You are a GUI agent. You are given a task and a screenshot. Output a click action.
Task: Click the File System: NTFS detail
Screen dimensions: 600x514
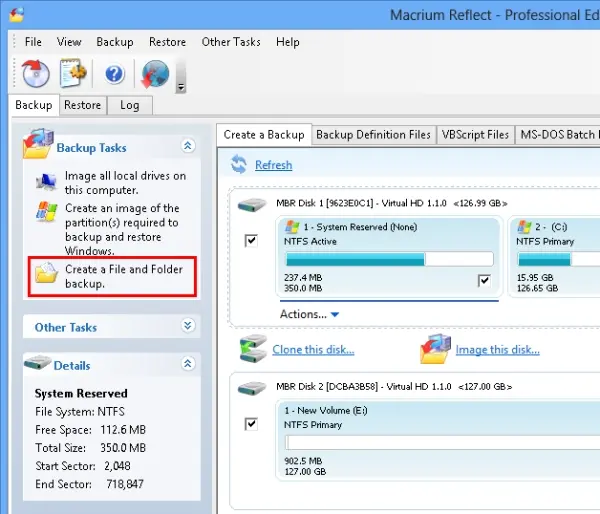coord(80,412)
